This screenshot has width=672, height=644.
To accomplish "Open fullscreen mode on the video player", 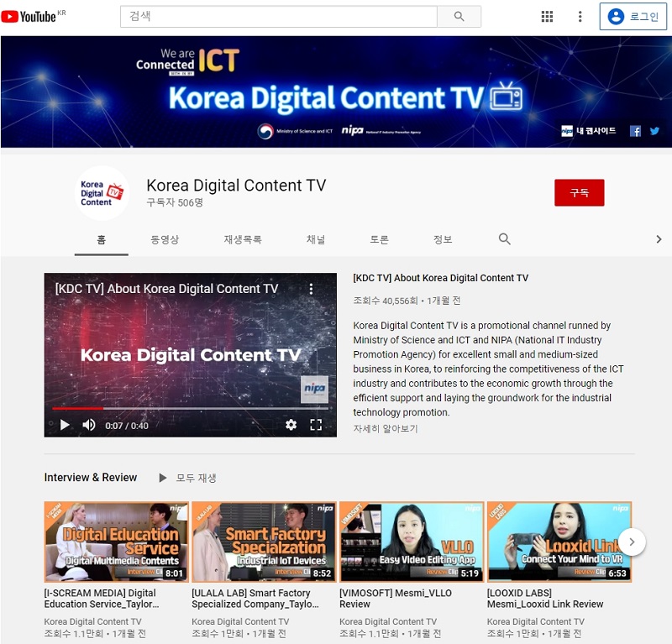I will point(316,425).
